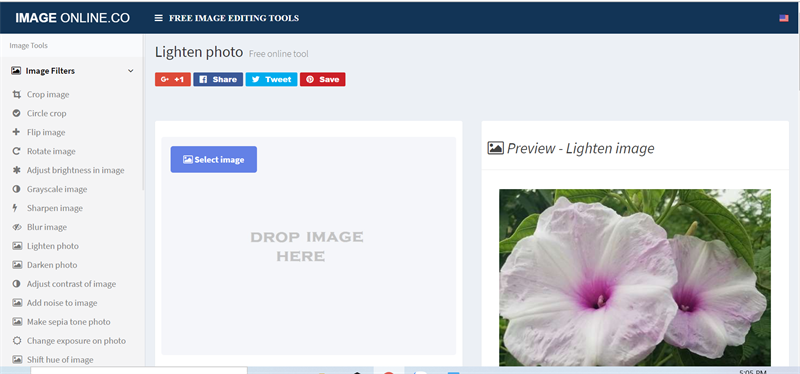Viewport: 800px width, 374px height.
Task: Click the Image Tools sidebar label
Action: tap(29, 45)
